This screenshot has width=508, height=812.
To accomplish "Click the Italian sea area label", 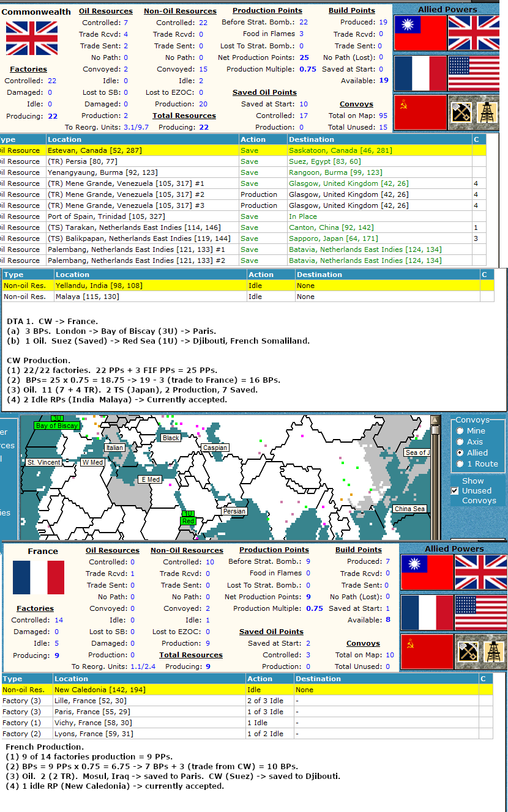I will coord(114,448).
